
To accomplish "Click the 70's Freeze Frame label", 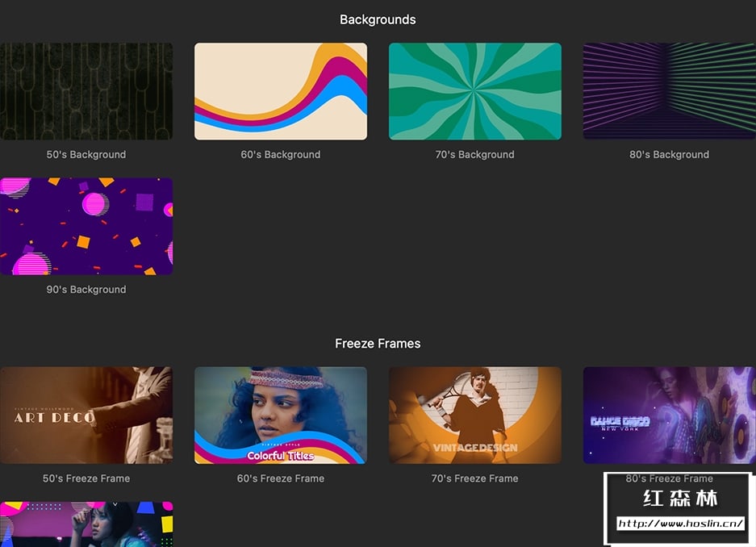I will [x=475, y=478].
